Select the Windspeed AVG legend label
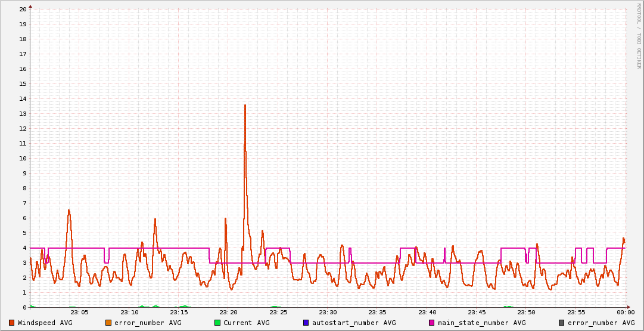This screenshot has width=644, height=331. (x=45, y=323)
